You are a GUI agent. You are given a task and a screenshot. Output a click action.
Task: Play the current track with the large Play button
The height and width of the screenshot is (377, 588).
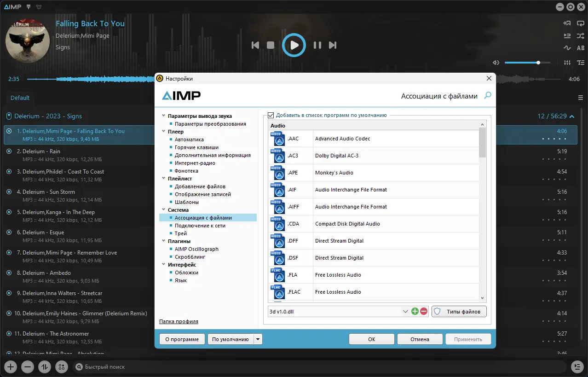(294, 45)
